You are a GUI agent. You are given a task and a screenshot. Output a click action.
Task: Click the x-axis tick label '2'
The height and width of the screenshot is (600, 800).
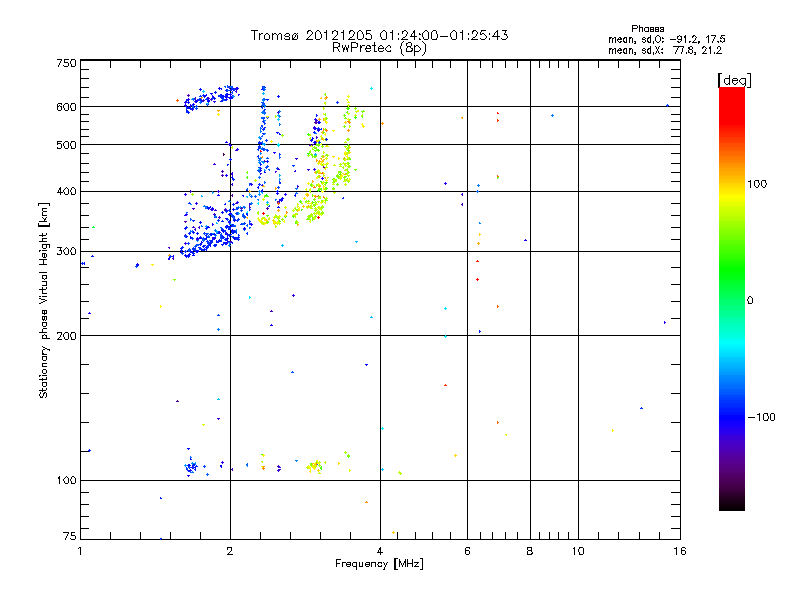click(x=230, y=551)
